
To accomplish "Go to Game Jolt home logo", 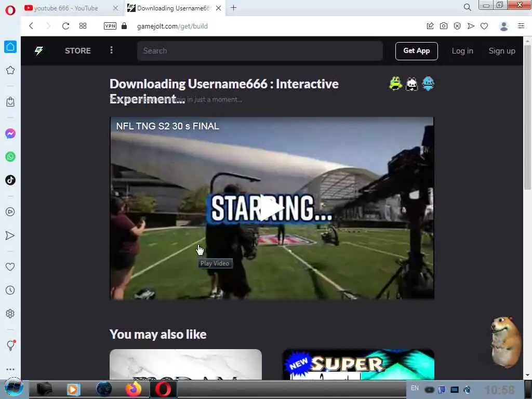I will (39, 51).
